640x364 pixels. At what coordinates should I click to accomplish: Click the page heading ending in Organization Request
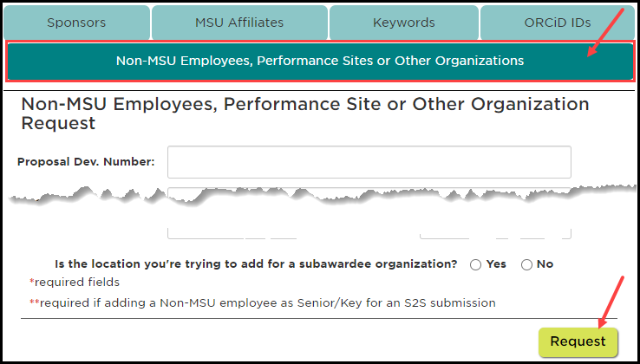point(305,114)
